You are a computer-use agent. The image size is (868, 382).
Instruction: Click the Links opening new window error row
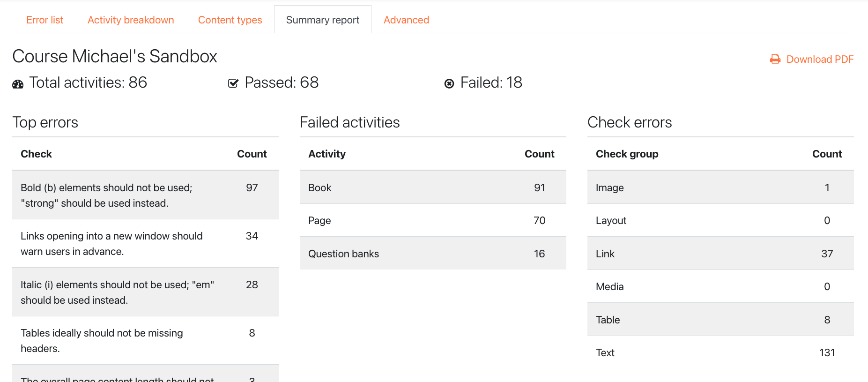pos(145,244)
